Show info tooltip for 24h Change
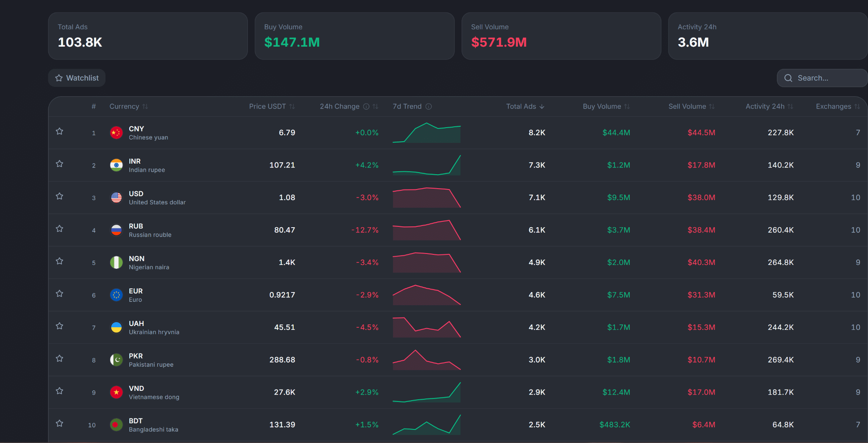This screenshot has width=868, height=443. (x=366, y=106)
